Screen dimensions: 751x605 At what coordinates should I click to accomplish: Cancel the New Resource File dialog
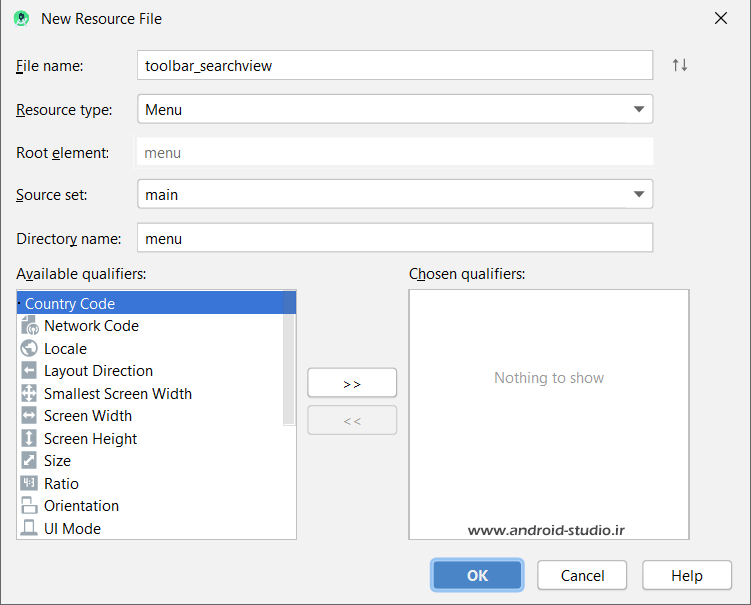tap(582, 575)
